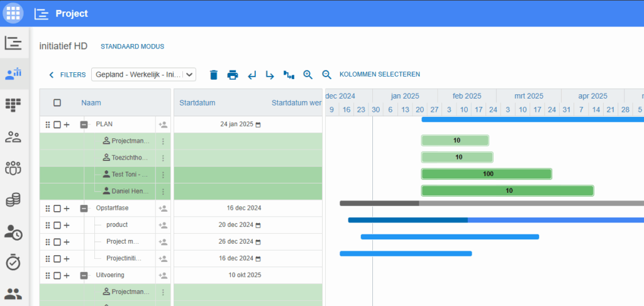
Task: Open the Gantt view in left sidebar
Action: (13, 43)
